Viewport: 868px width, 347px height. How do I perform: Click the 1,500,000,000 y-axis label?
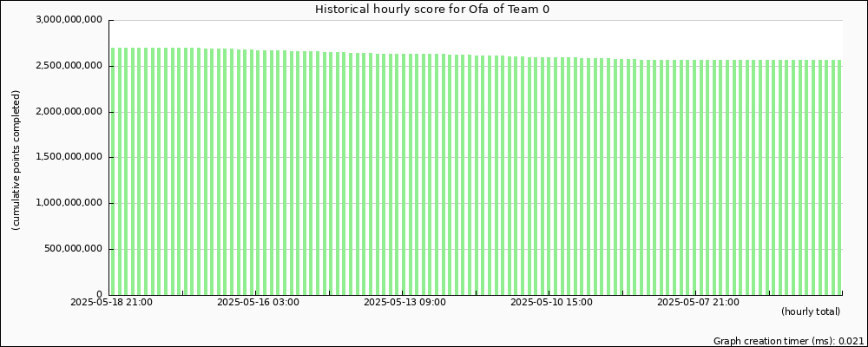click(x=69, y=157)
